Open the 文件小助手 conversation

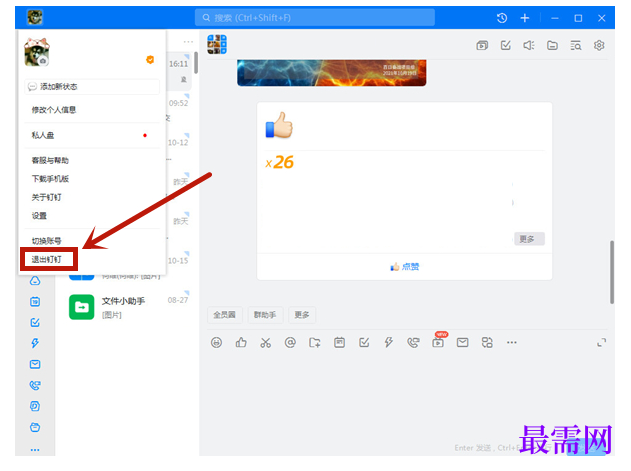coord(128,307)
